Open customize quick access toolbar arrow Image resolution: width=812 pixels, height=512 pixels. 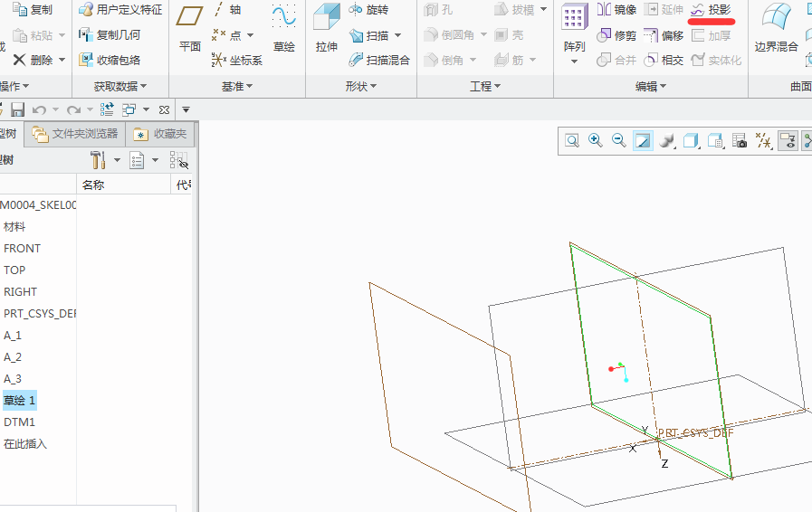pos(186,109)
